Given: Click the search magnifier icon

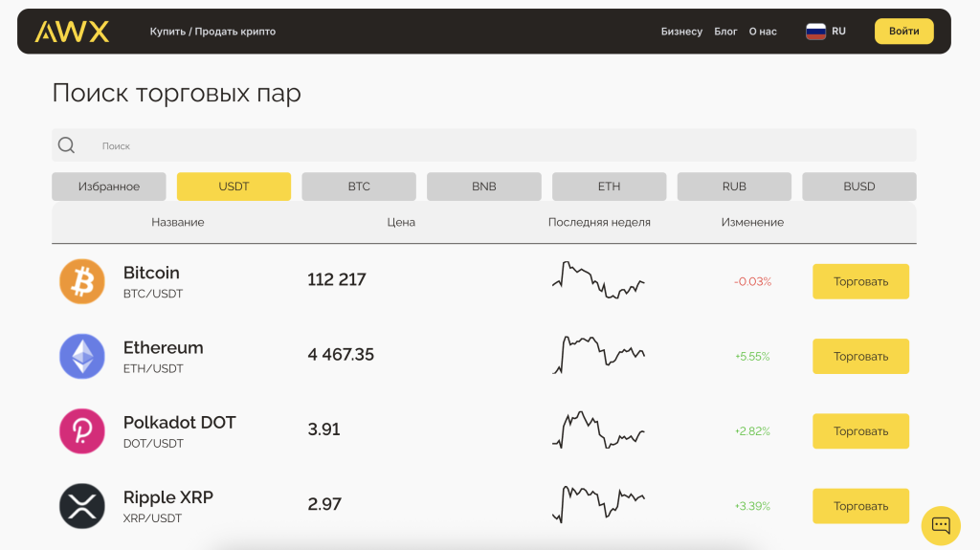Looking at the screenshot, I should pos(66,145).
